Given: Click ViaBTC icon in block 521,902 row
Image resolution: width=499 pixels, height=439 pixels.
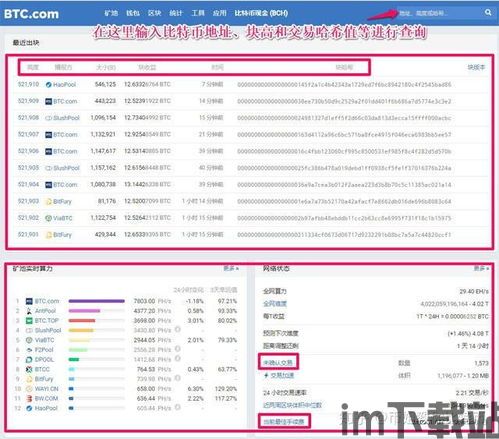Looking at the screenshot, I should (x=48, y=218).
